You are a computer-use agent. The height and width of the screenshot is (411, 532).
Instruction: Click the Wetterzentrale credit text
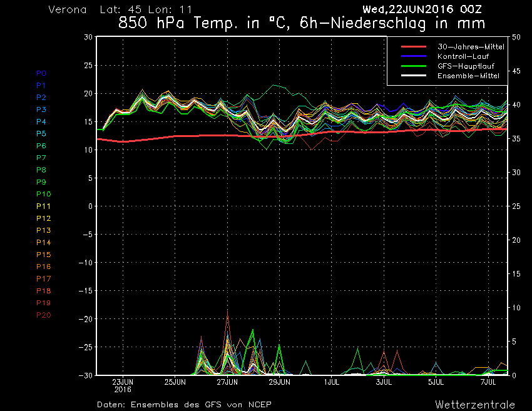(x=475, y=405)
